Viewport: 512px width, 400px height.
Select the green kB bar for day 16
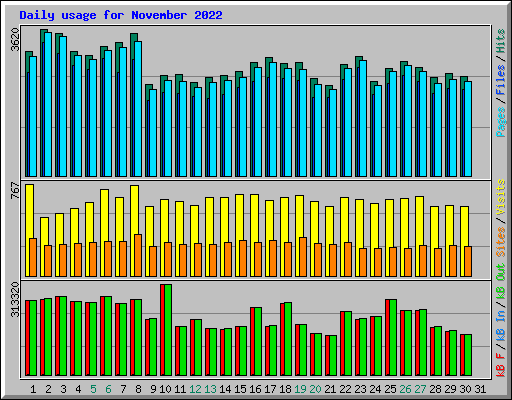[x=258, y=341]
